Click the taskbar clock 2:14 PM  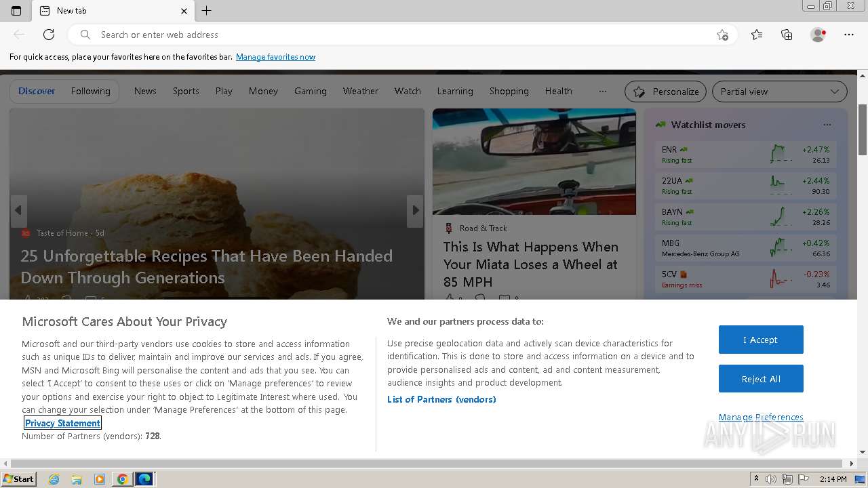tap(833, 479)
